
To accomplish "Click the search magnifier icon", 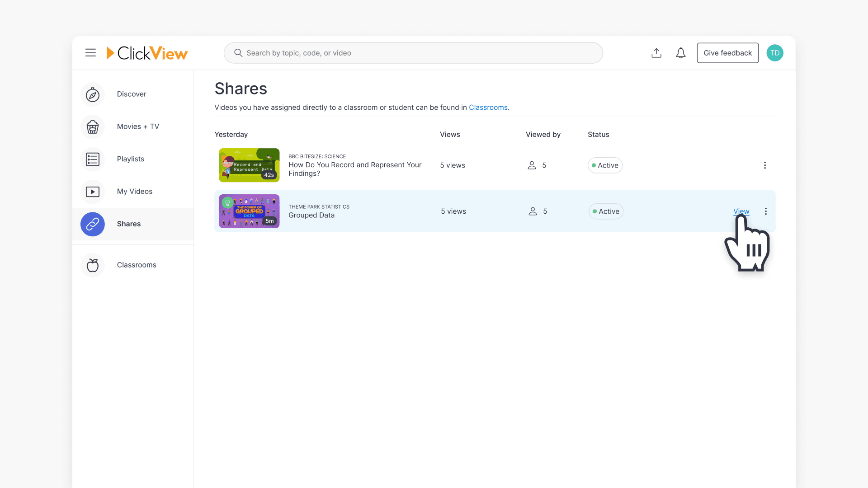I will [238, 53].
